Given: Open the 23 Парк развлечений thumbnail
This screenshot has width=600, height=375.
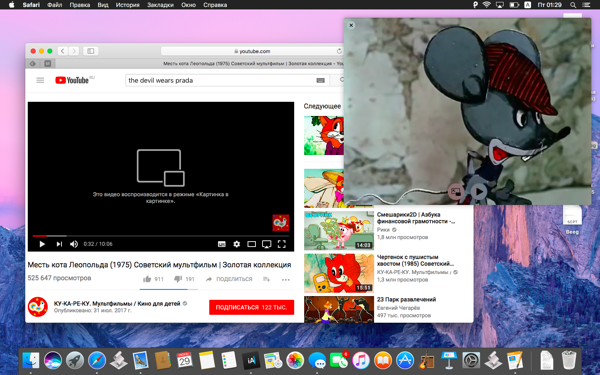Looking at the screenshot, I should click(x=339, y=309).
